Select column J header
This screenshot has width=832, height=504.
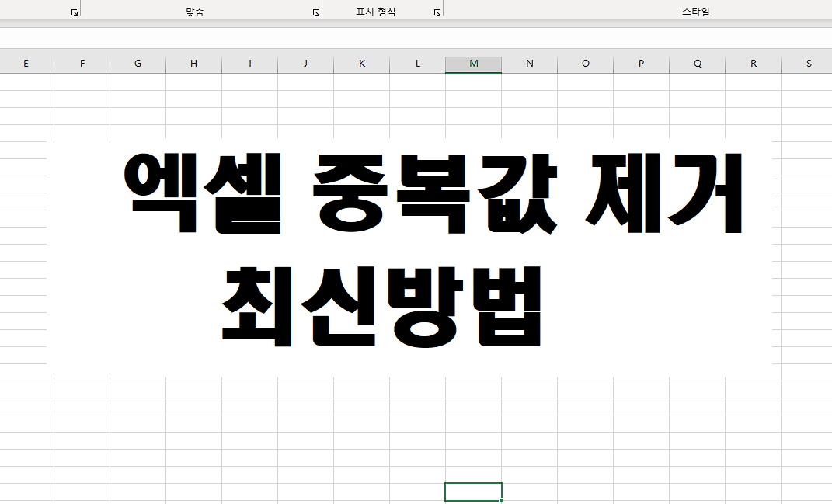coord(305,63)
